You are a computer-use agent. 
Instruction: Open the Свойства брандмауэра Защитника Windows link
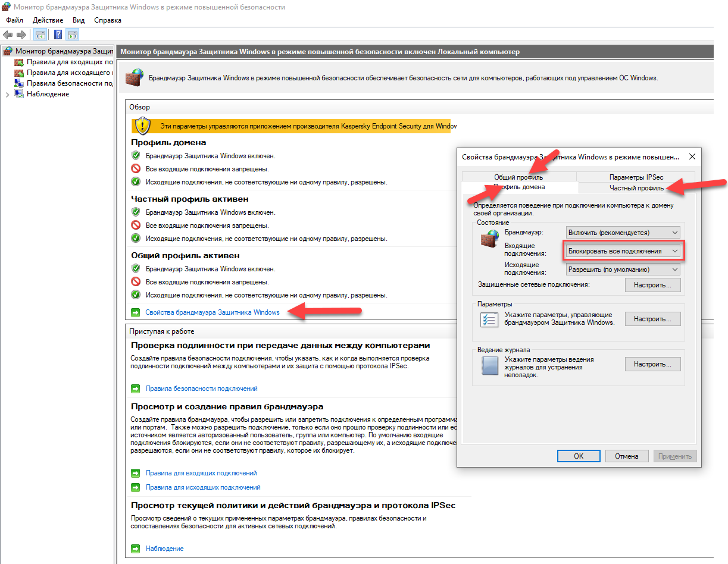click(x=213, y=312)
